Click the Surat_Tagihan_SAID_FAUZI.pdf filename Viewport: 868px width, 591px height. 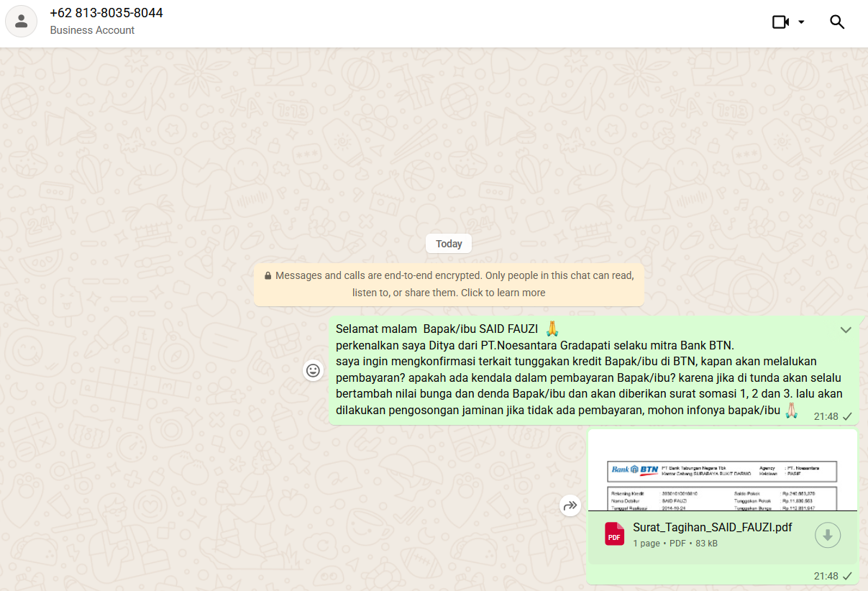click(712, 527)
